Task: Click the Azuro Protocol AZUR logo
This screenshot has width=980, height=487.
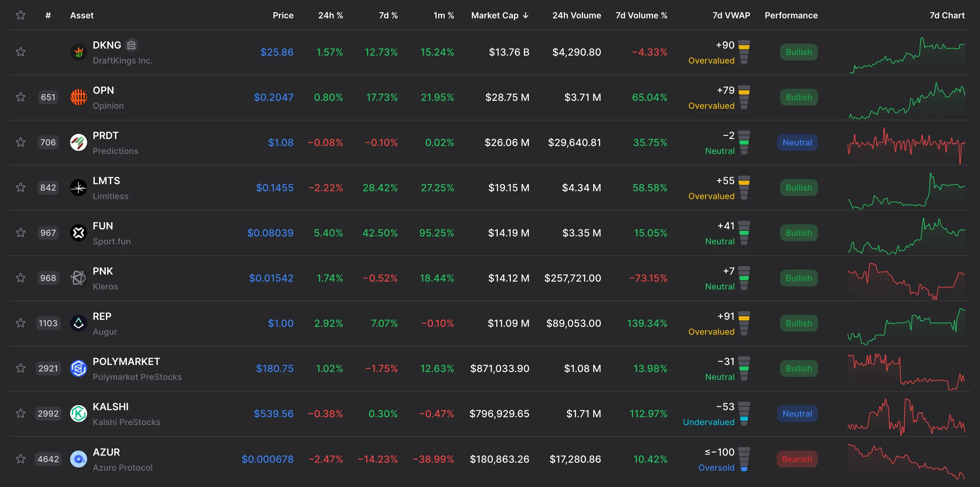Action: pos(79,459)
